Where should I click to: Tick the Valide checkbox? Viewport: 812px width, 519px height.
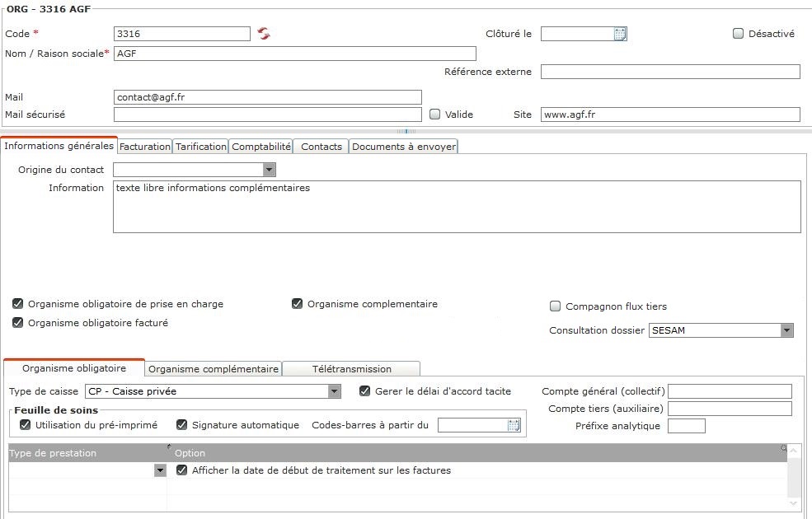435,115
